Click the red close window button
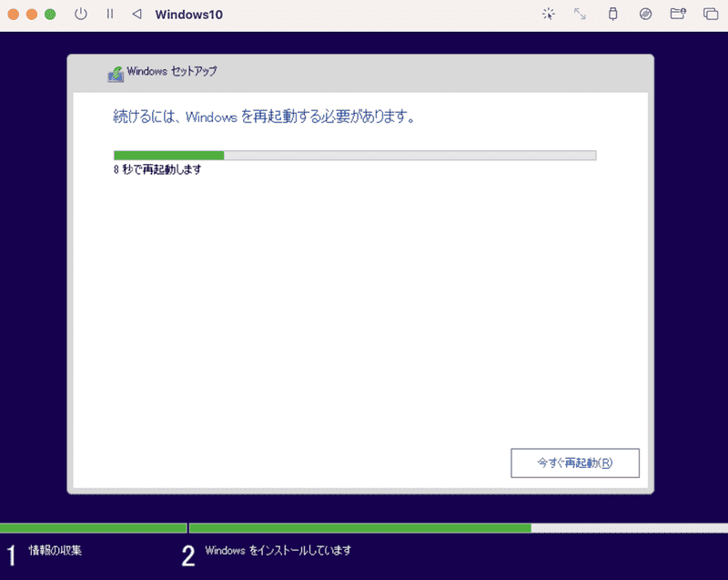Screen dimensions: 728x580 point(14,14)
